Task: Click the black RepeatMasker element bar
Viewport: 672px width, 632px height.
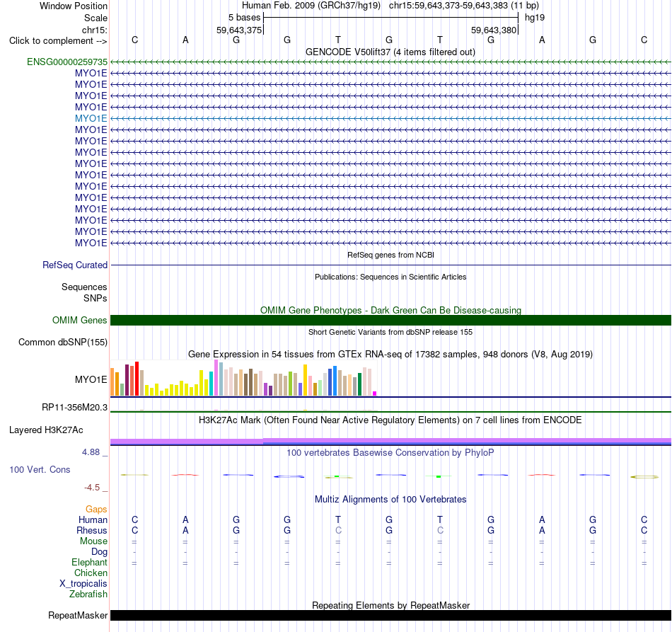Action: click(391, 615)
